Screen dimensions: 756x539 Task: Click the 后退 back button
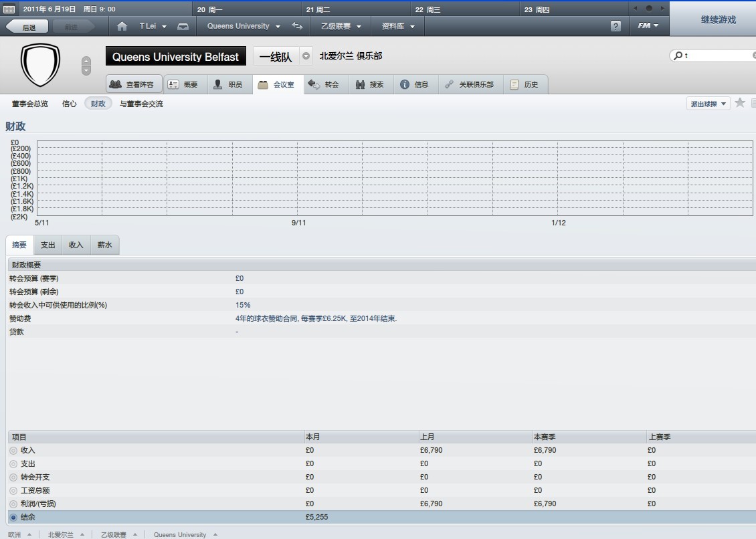28,27
